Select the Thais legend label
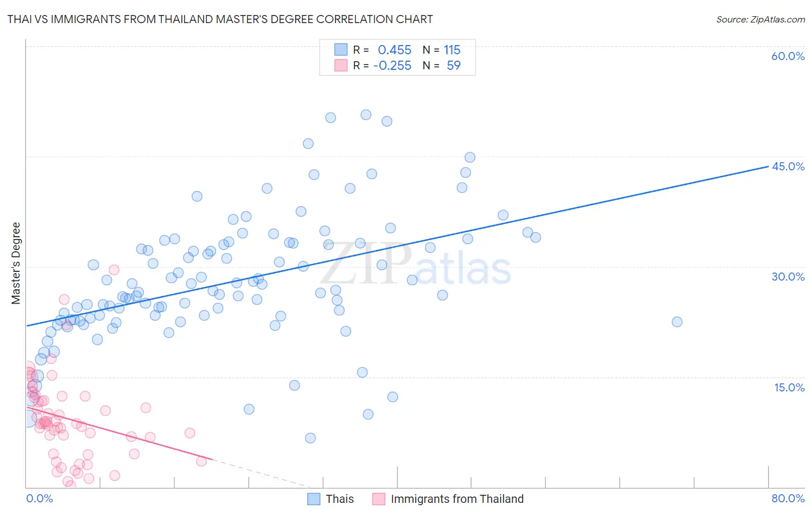The image size is (812, 515). click(x=340, y=499)
